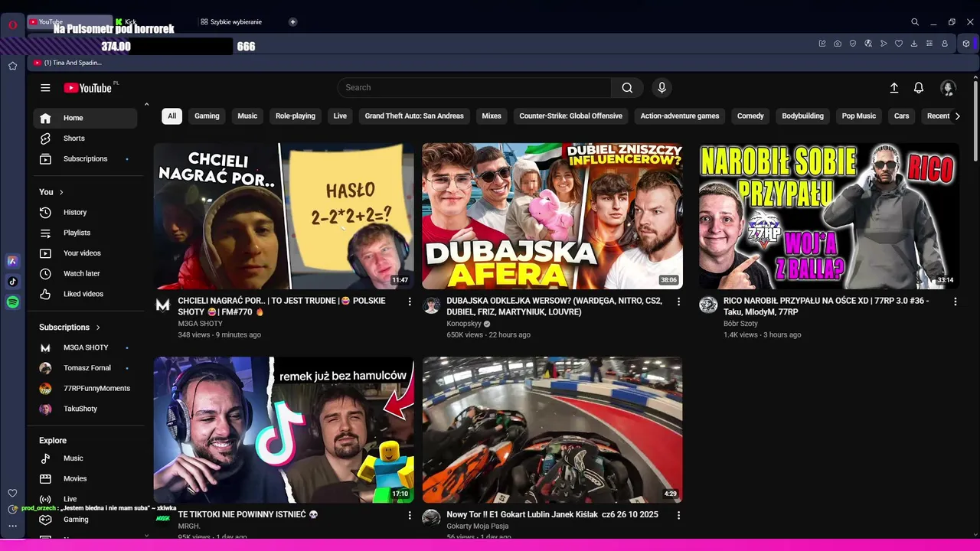This screenshot has height=551, width=980.
Task: Expand the You section chevron
Action: coord(61,192)
